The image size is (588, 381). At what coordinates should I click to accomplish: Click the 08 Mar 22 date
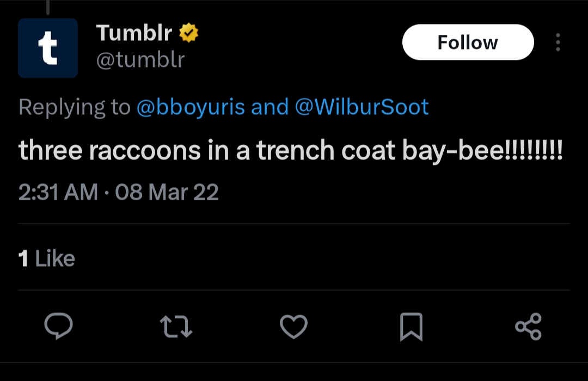pyautogui.click(x=167, y=192)
